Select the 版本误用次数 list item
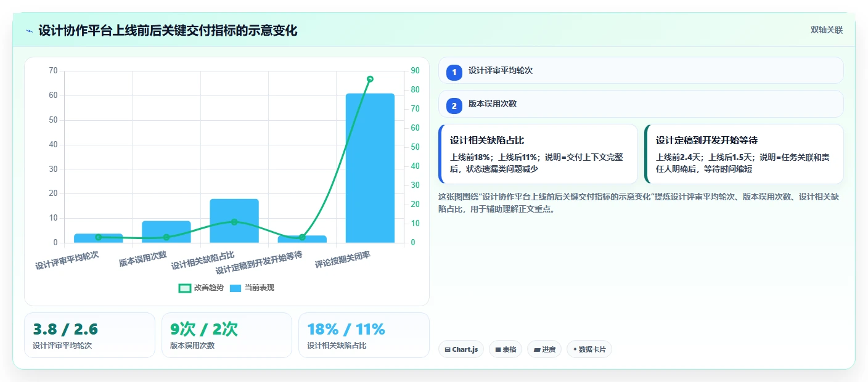Screen dimensions: 868x382 click(x=641, y=104)
